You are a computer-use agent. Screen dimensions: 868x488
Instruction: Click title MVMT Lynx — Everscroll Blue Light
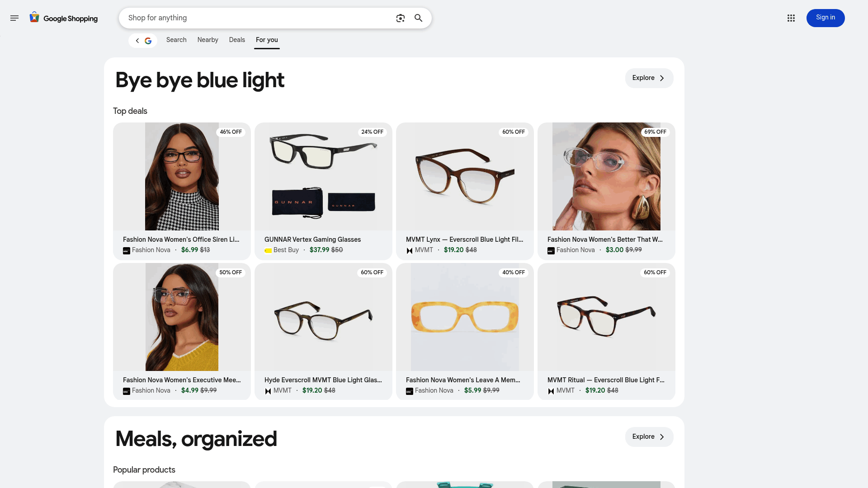click(465, 239)
